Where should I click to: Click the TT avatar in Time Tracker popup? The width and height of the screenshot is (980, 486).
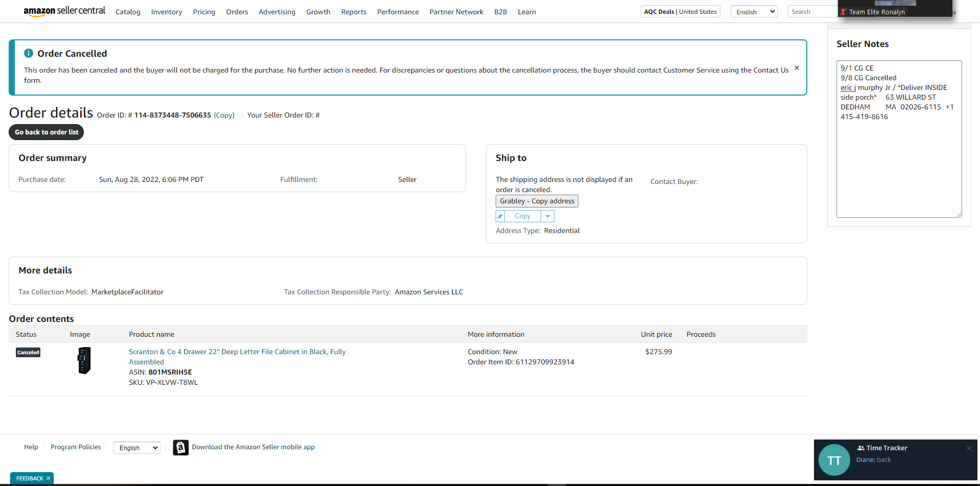(834, 460)
